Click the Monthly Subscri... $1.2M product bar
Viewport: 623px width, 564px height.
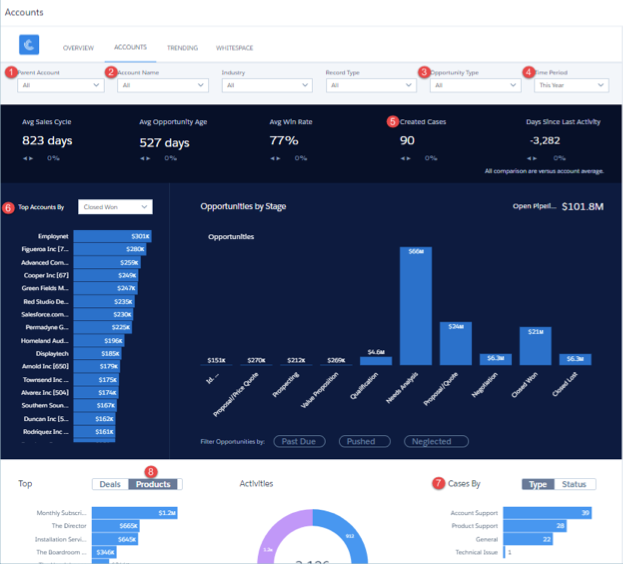(135, 513)
